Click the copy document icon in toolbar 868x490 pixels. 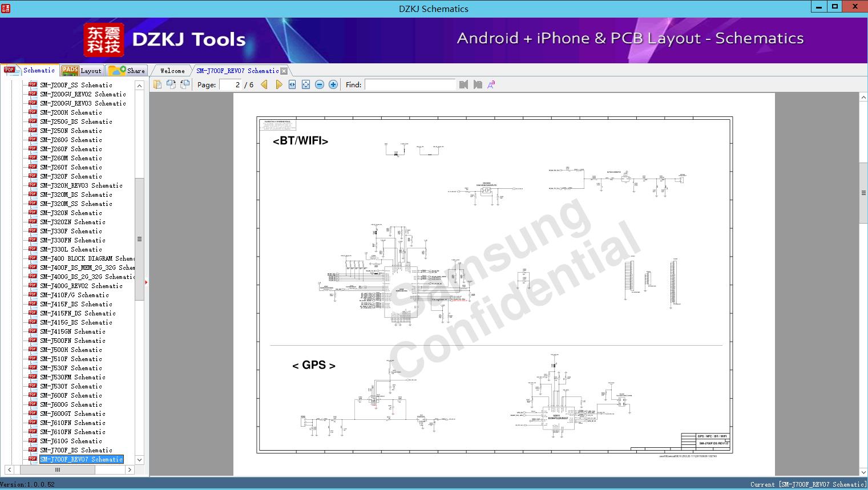pyautogui.click(x=158, y=84)
